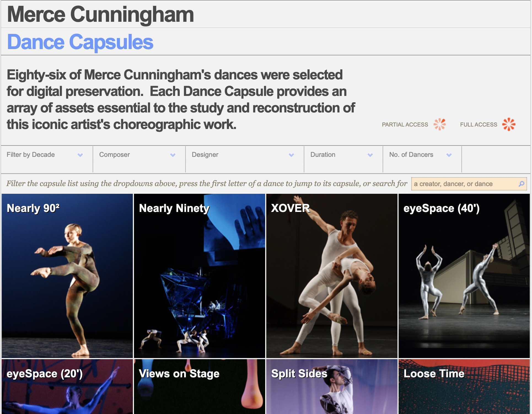Click the PARTIAL ACCESS label
Screen dimensions: 532x414
click(x=405, y=125)
